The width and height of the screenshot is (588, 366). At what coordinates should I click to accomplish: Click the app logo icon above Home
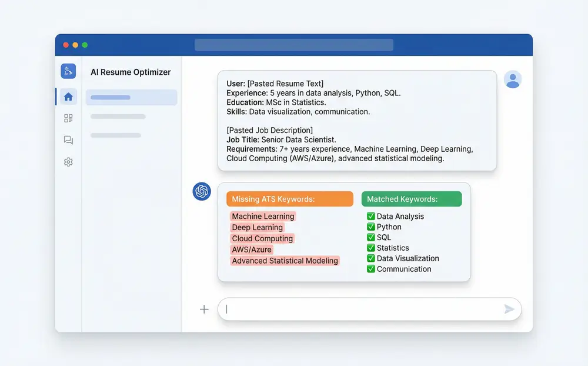[x=68, y=71]
